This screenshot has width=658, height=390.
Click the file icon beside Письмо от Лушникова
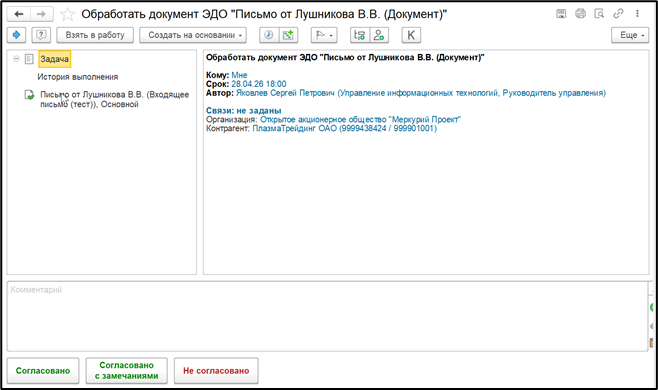click(x=29, y=95)
